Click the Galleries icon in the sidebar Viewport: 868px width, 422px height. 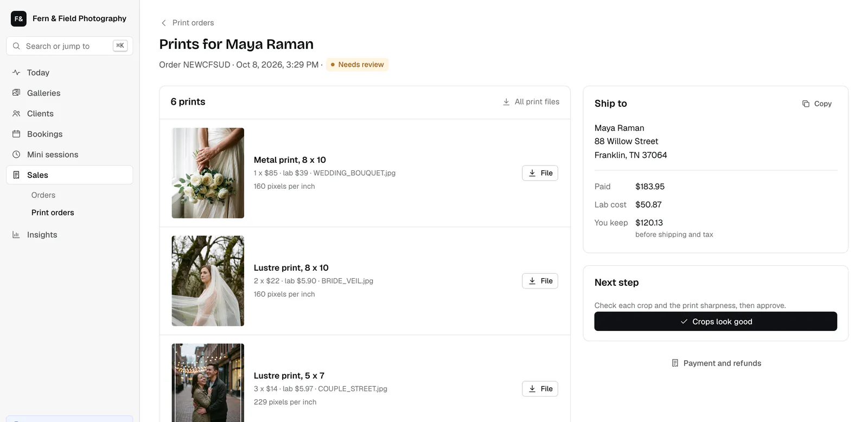16,93
